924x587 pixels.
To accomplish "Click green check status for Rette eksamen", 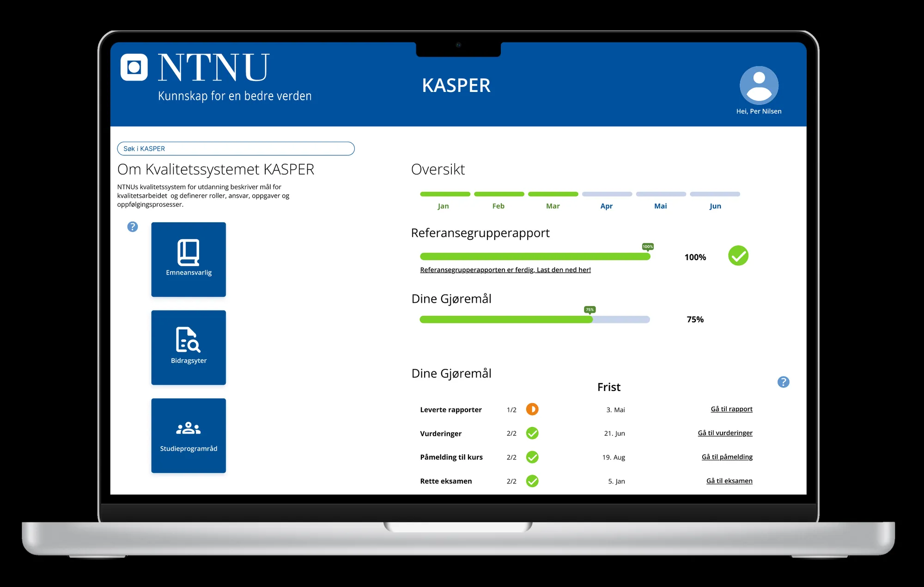I will 532,481.
